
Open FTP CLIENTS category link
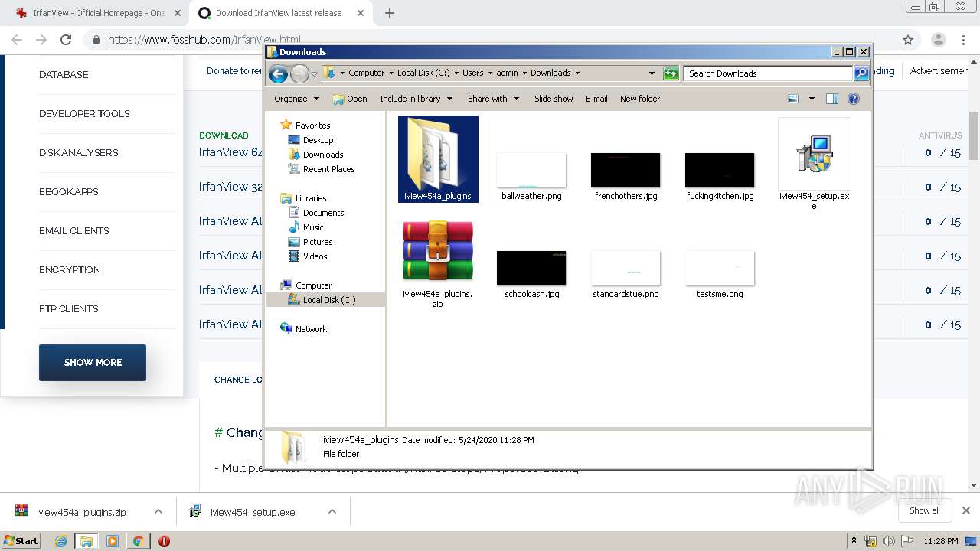tap(68, 309)
